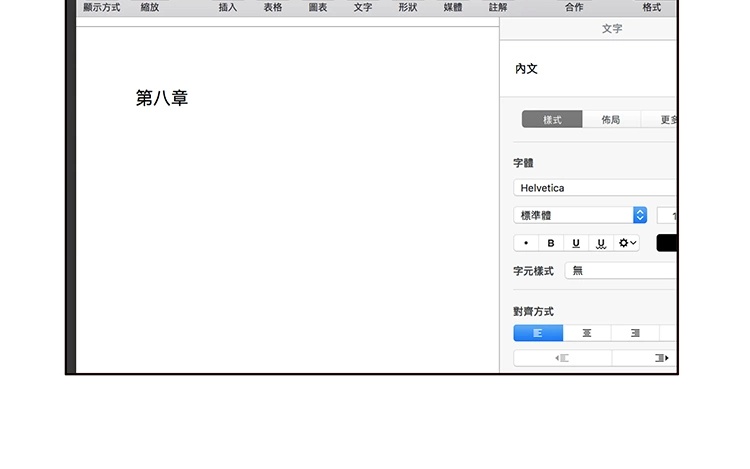Open the Helvetica font dropdown

click(x=595, y=188)
